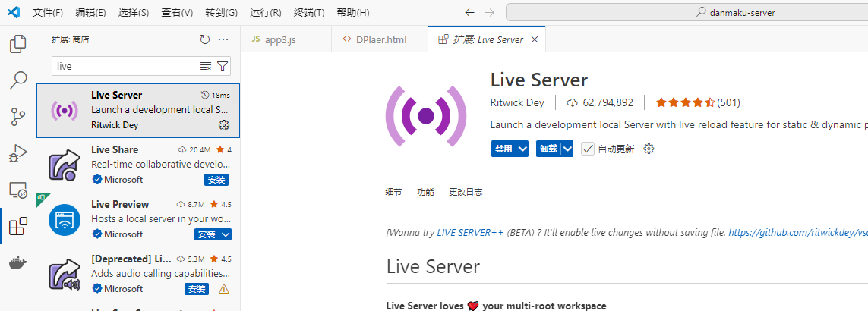Screen dimensions: 868x311
Task: Install the deprecated Live Share Audio extension
Action: pyautogui.click(x=197, y=289)
